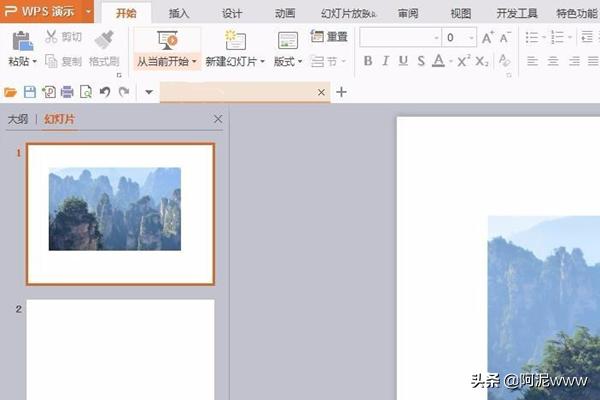This screenshot has height=400, width=600.
Task: Toggle underline formatting
Action: (403, 61)
